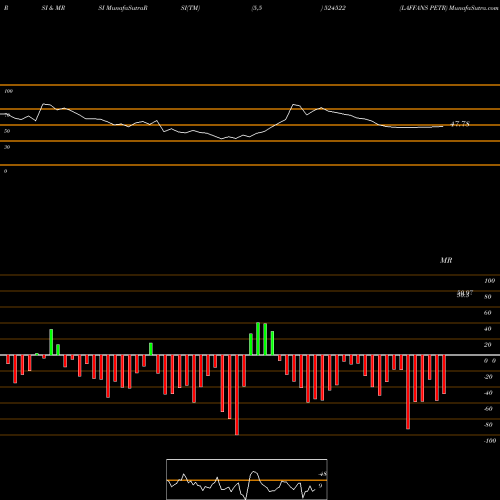Image resolution: width=500 pixels, height=500 pixels.
Task: Click the 100 axis label on the RSI chart
Action: coord(8,91)
